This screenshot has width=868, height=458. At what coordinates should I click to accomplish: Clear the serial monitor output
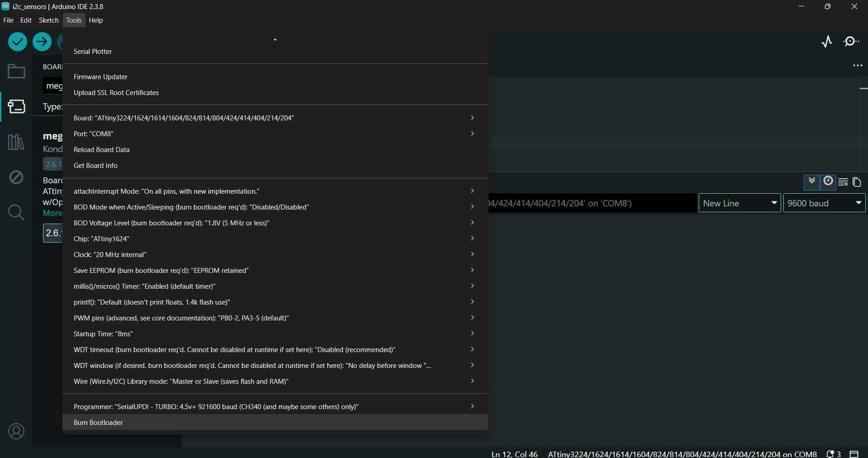coord(843,182)
